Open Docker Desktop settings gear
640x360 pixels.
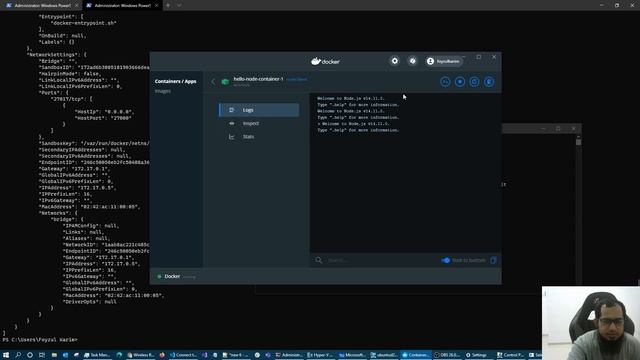click(x=394, y=61)
